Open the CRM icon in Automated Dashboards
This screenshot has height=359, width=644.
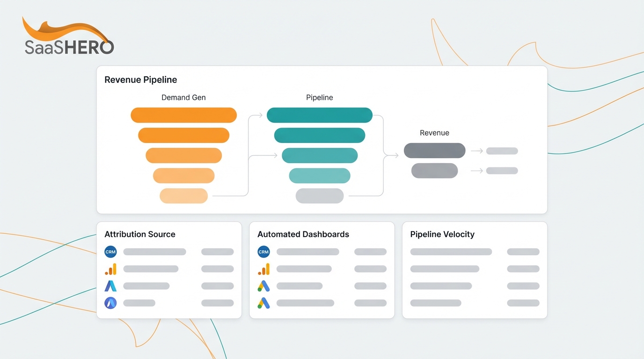tap(263, 251)
